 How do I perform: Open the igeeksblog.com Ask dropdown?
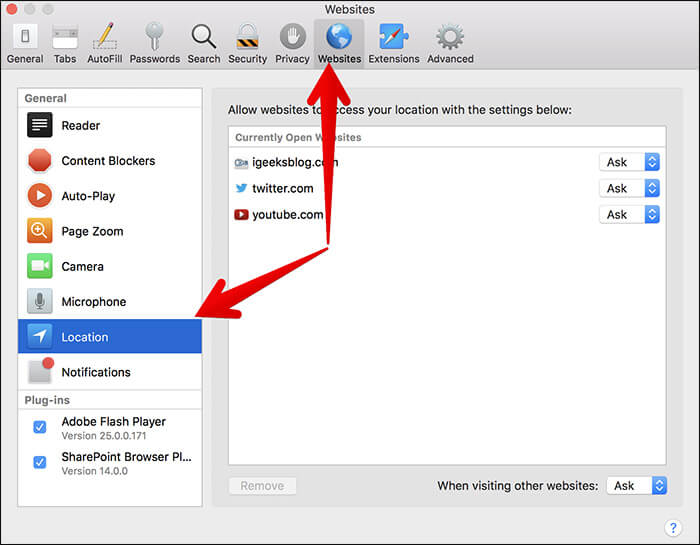coord(629,162)
